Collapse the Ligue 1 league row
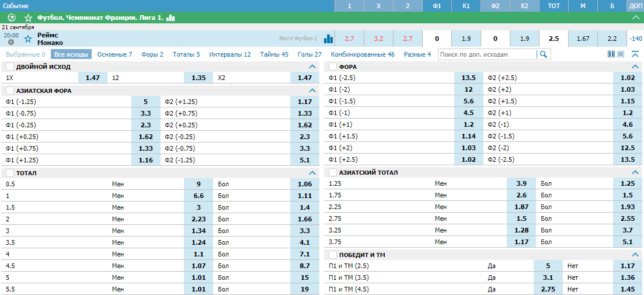 635,18
